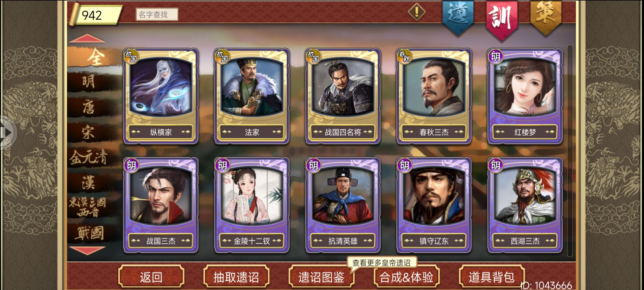
Task: Switch to the 全 category tab
Action: [95, 57]
